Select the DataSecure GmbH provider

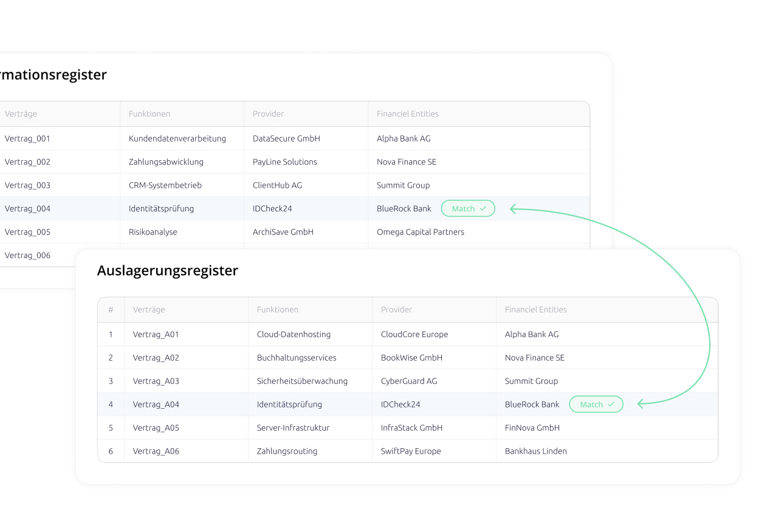coord(286,138)
